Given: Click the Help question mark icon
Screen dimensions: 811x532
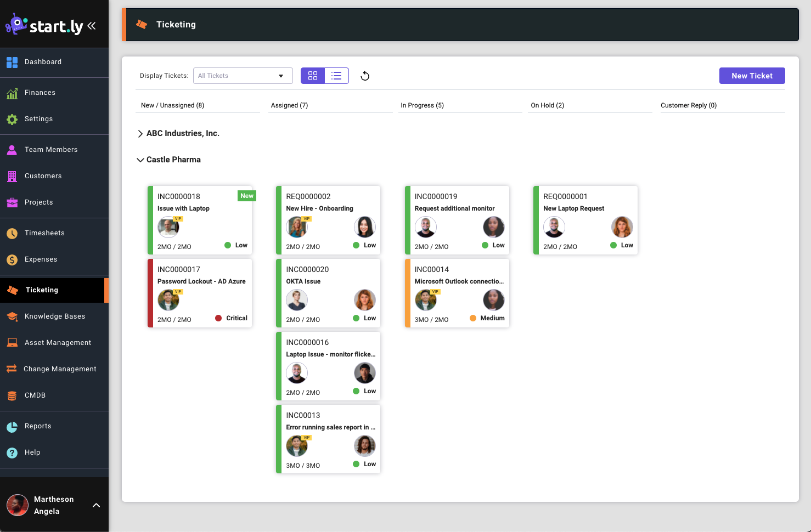Looking at the screenshot, I should tap(12, 452).
